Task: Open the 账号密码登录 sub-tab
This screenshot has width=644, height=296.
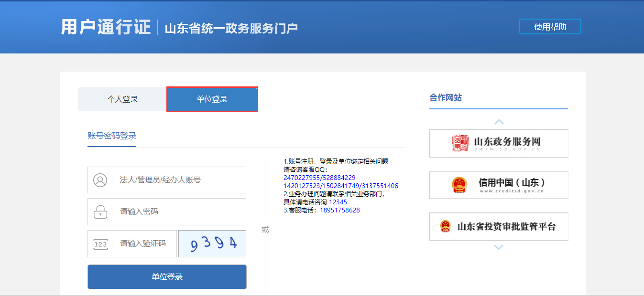Action: point(112,136)
